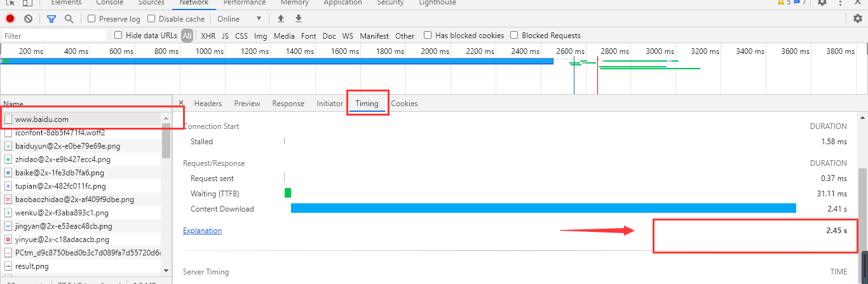Click inspect element cursor icon
The height and width of the screenshot is (284, 868).
tap(11, 3)
